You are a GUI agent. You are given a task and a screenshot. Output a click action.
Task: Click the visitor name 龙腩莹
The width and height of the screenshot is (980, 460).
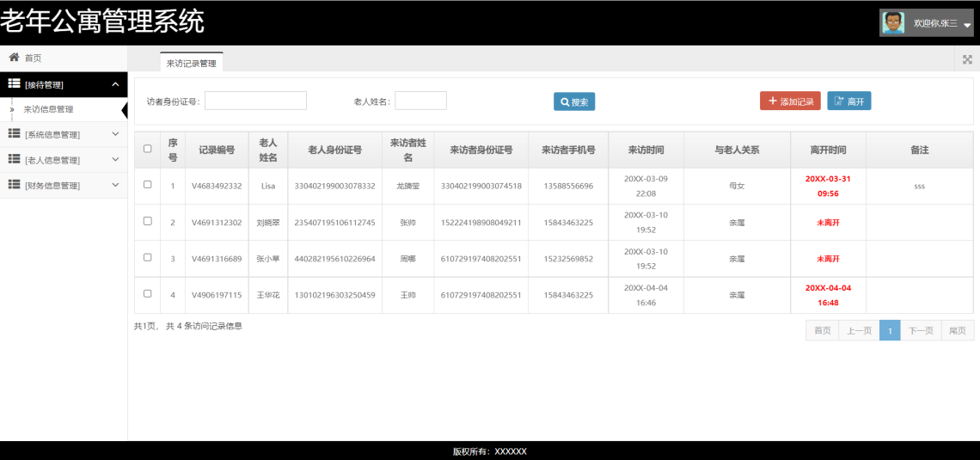pos(408,187)
